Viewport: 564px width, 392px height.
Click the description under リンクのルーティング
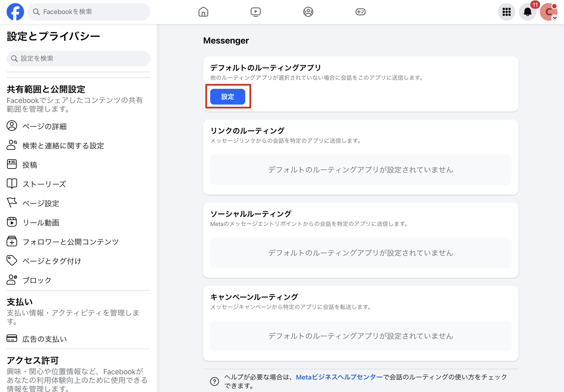tap(286, 141)
